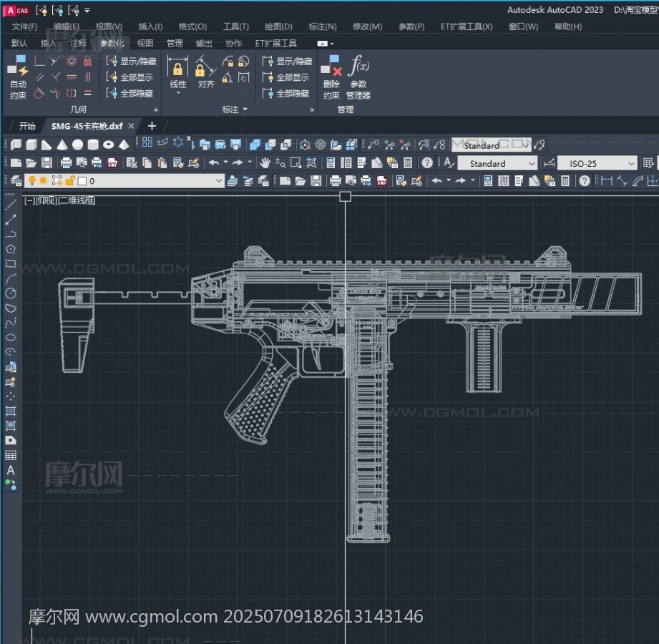Image resolution: width=659 pixels, height=644 pixels.
Task: Select the Torus solid tool
Action: coord(109,145)
